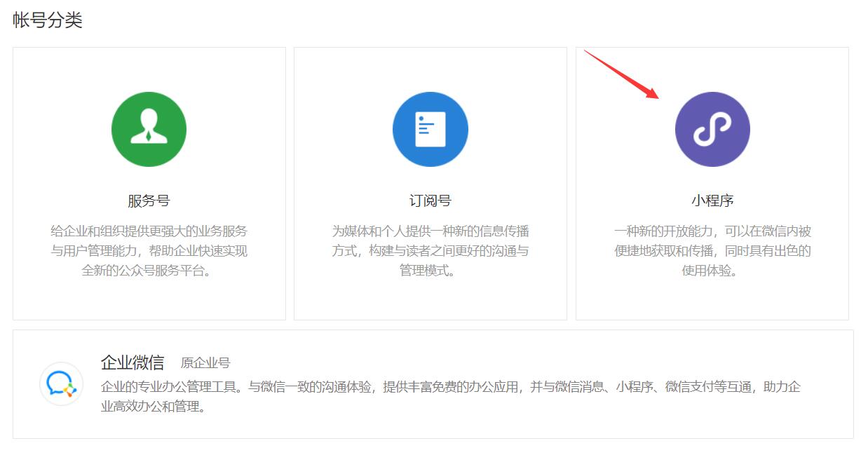868x455 pixels.
Task: Click the blue 订阅号 document icon
Action: click(x=430, y=129)
